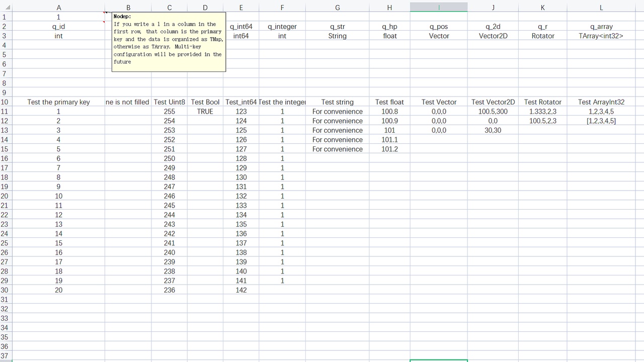Click the TRUE cell
Viewport: 644px width, 362px height.
point(205,112)
